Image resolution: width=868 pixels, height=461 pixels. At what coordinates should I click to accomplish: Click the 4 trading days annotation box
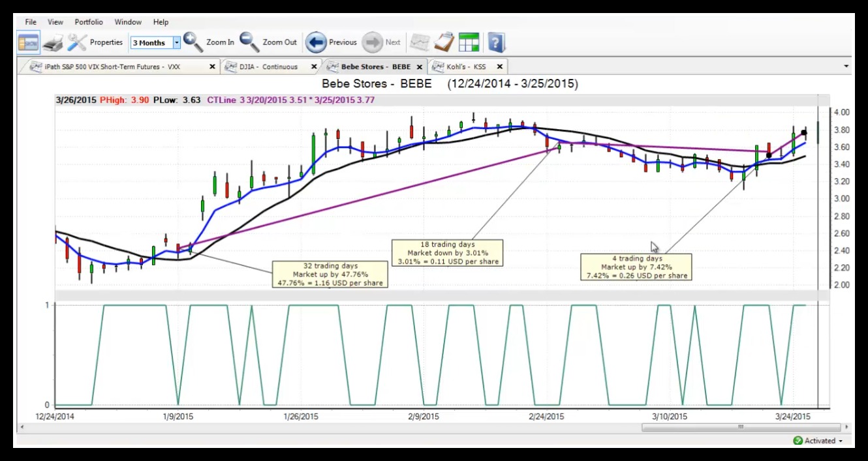pos(636,267)
